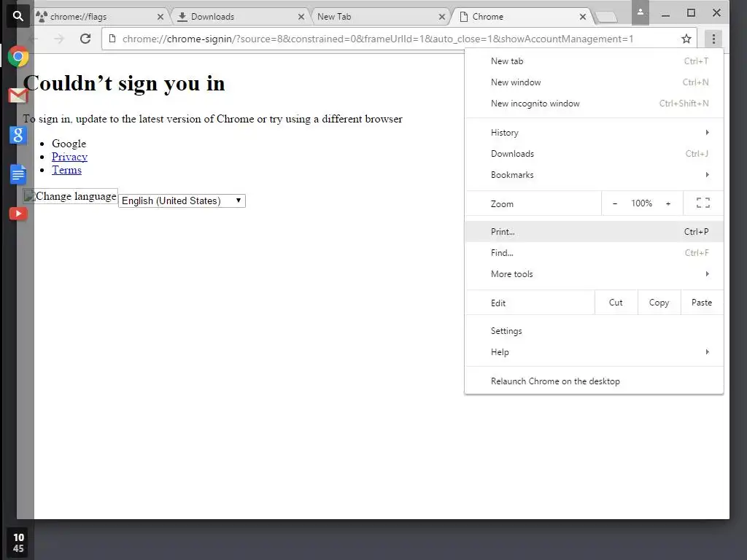This screenshot has height=560, width=747.
Task: Expand the Bookmarks submenu
Action: (594, 175)
